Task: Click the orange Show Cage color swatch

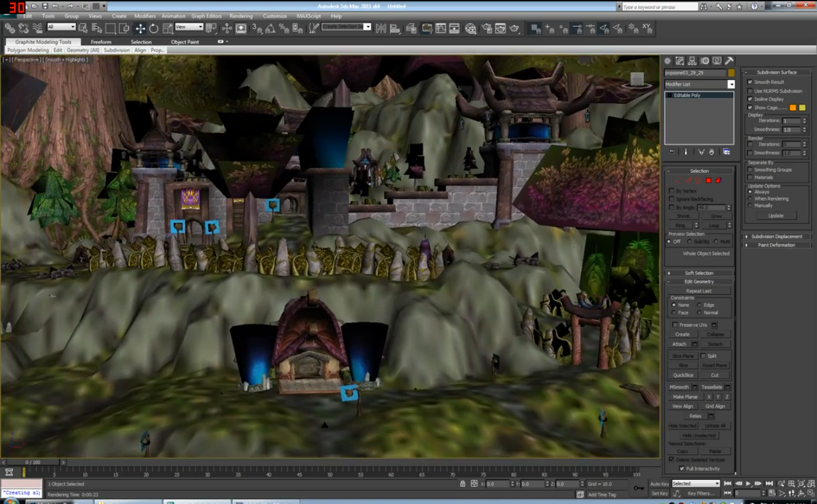Action: tap(793, 108)
